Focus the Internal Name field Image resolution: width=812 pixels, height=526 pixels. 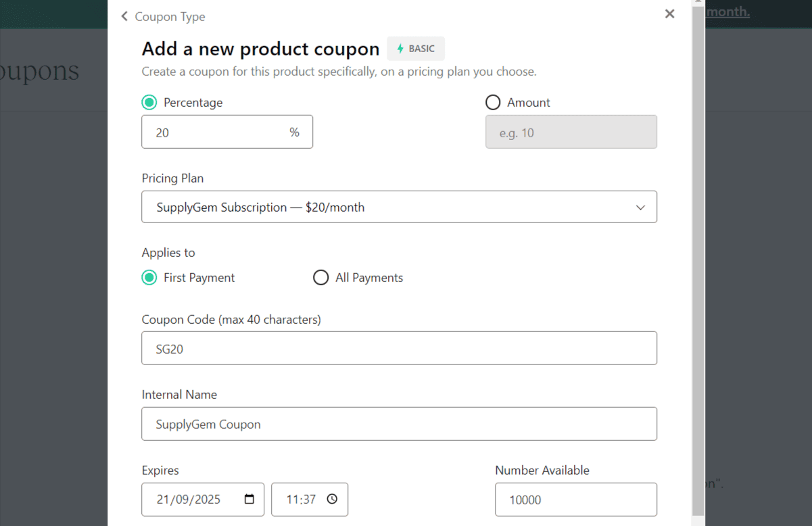coord(399,424)
